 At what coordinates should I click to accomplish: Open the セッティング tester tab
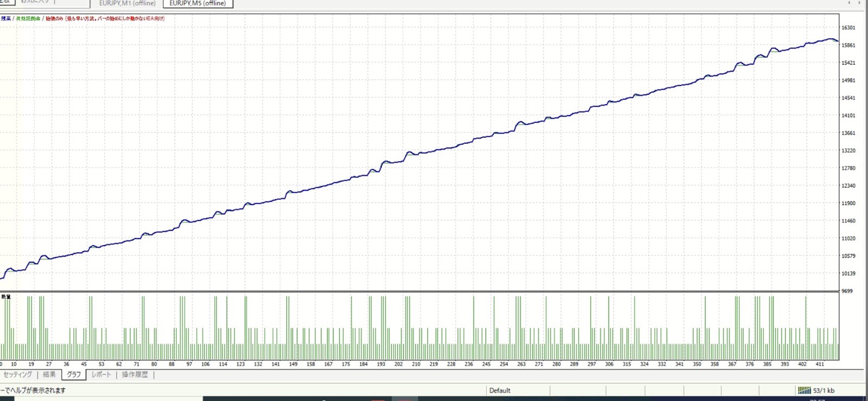tap(17, 374)
